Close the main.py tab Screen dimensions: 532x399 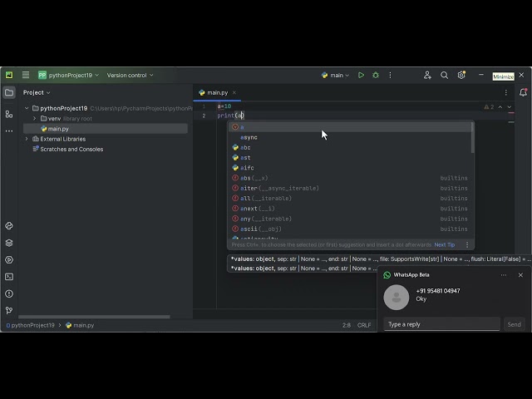(234, 92)
